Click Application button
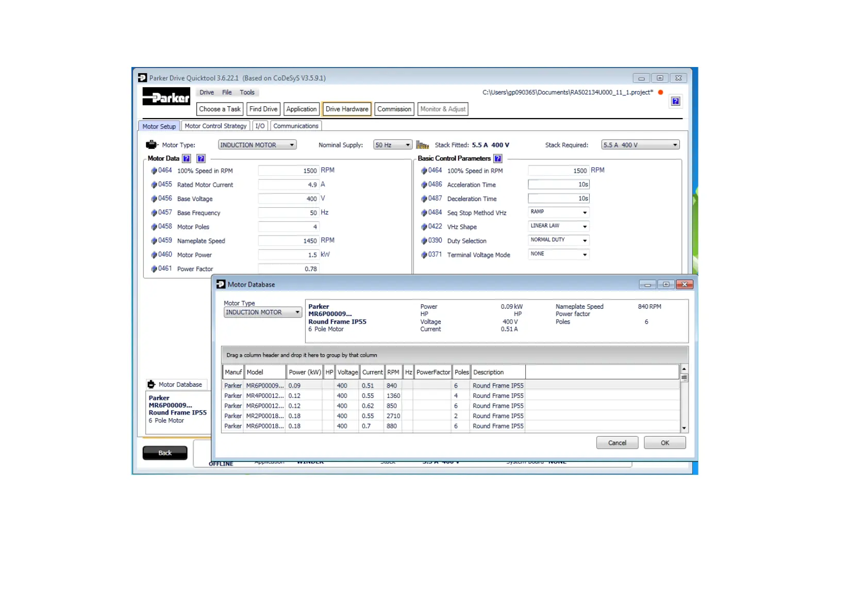The image size is (868, 614). (302, 109)
